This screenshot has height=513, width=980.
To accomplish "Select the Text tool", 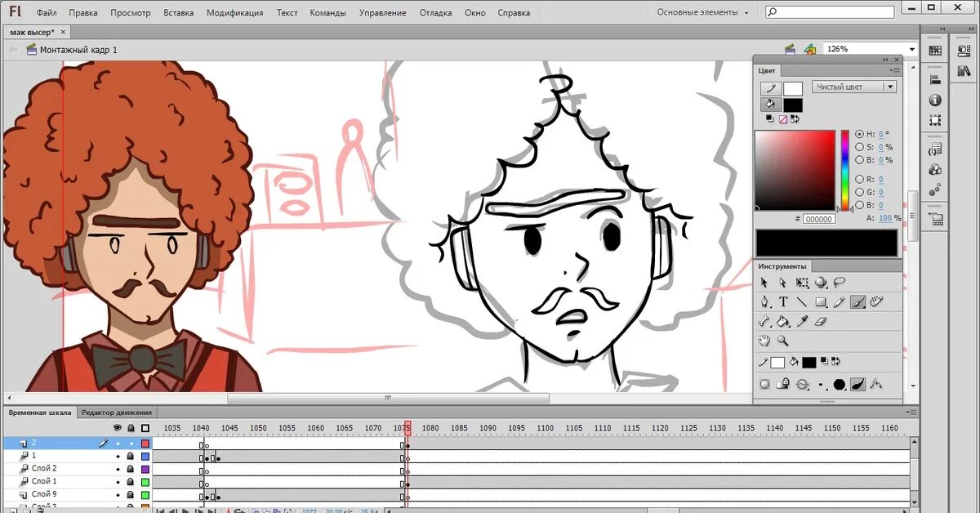I will point(783,301).
